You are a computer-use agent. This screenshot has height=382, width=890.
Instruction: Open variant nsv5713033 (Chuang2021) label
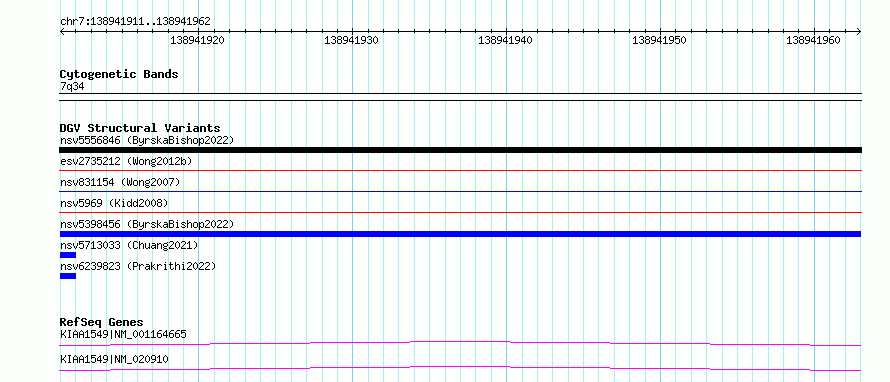pos(129,245)
